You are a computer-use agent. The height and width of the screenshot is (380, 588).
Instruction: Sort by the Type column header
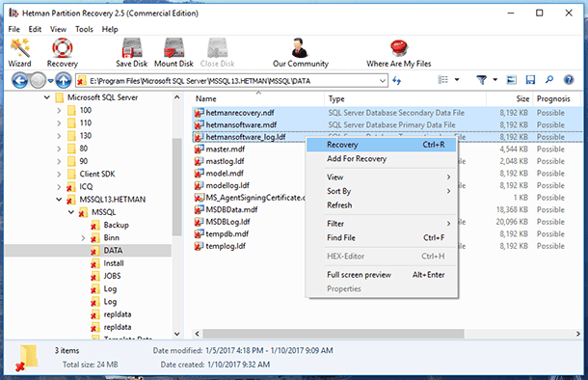click(406, 99)
